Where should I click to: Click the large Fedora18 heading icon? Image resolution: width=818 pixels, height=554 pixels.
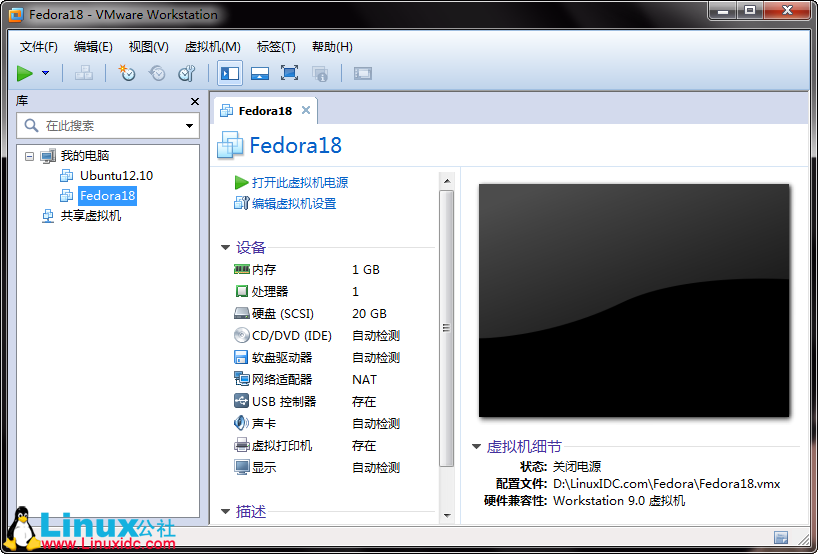click(x=230, y=144)
